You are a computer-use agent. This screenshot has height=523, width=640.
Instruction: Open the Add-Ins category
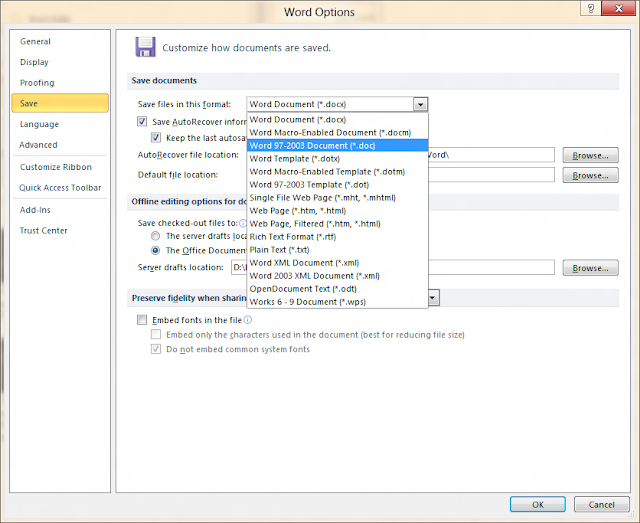point(60,210)
